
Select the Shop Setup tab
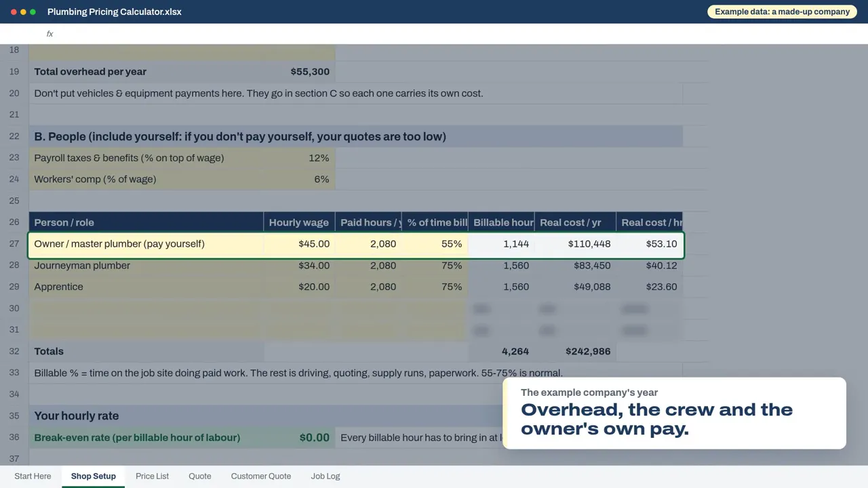coord(94,476)
